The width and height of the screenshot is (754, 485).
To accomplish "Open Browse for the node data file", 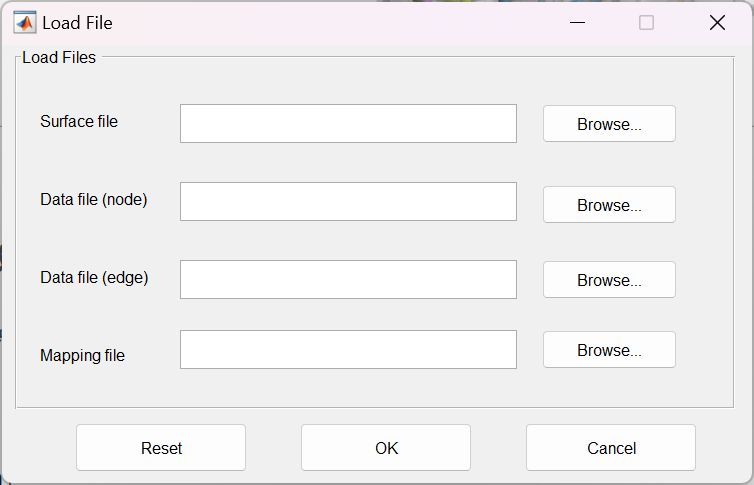I will pyautogui.click(x=609, y=205).
